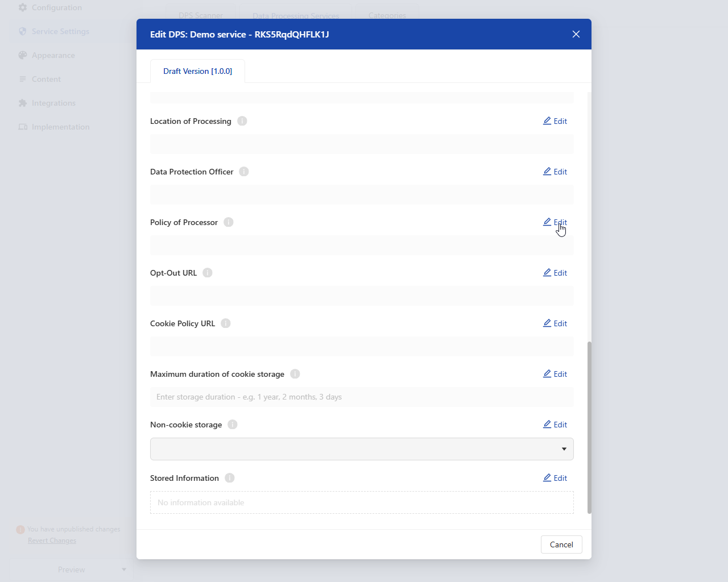Screen dimensions: 728x582
Task: Click the Content lines icon
Action: 23,79
